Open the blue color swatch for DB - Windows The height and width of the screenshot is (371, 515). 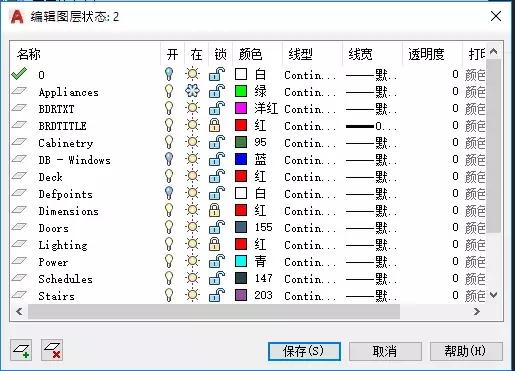[241, 159]
